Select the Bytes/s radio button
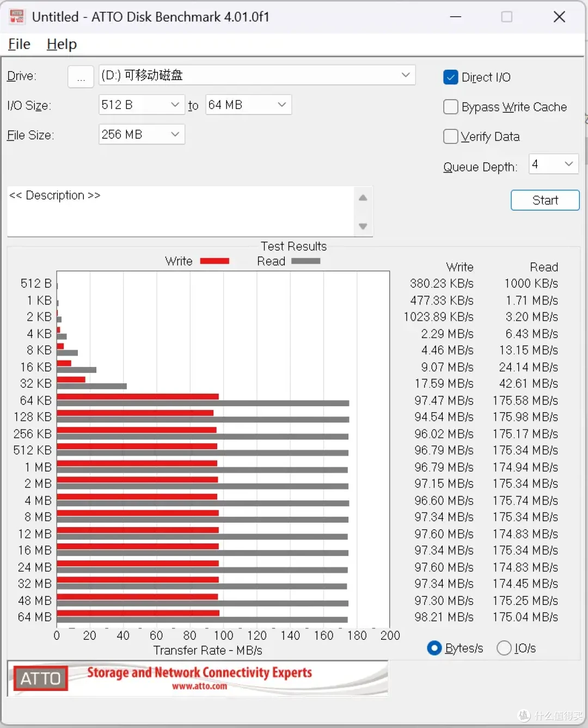The image size is (588, 728). point(434,648)
